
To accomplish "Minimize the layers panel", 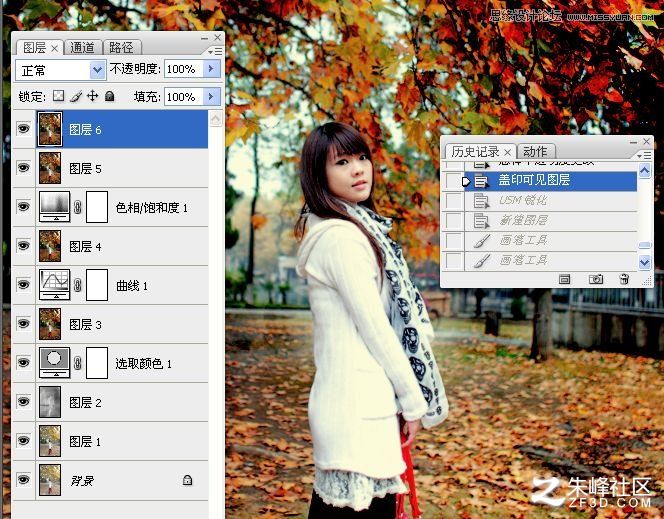I will click(x=205, y=38).
